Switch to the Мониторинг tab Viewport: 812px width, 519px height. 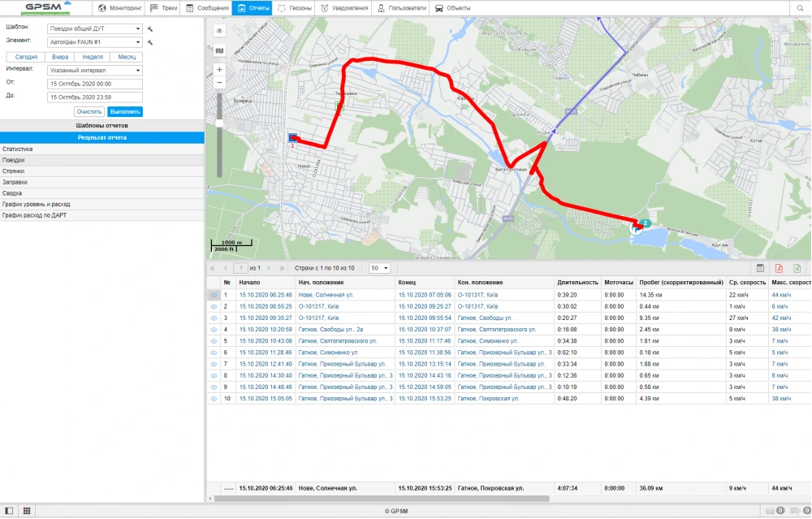[x=120, y=8]
